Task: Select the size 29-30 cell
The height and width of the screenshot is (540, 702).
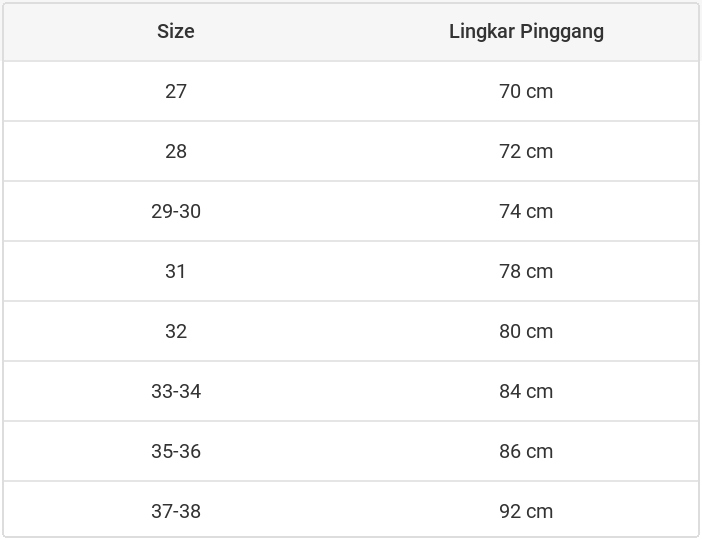Action: click(176, 211)
